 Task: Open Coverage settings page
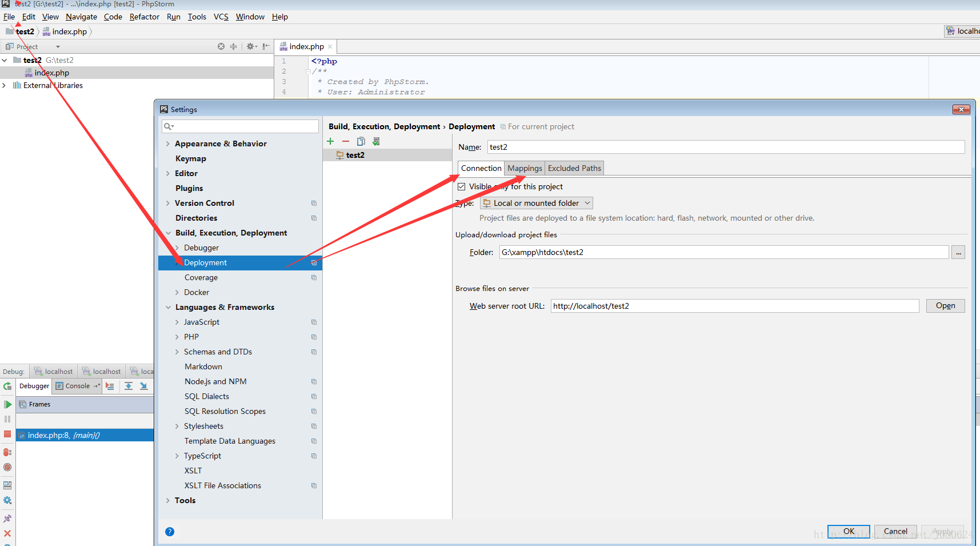tap(201, 277)
